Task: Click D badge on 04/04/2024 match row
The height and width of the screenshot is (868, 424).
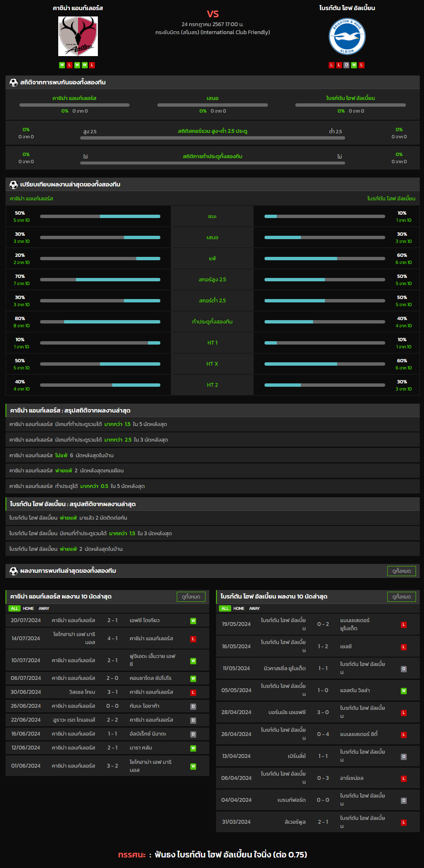Action: [404, 800]
